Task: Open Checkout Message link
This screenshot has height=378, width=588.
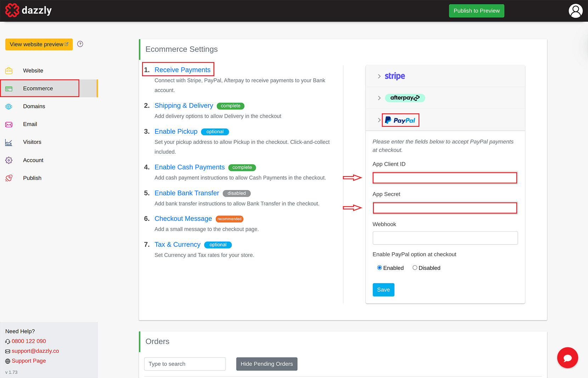Action: click(183, 219)
